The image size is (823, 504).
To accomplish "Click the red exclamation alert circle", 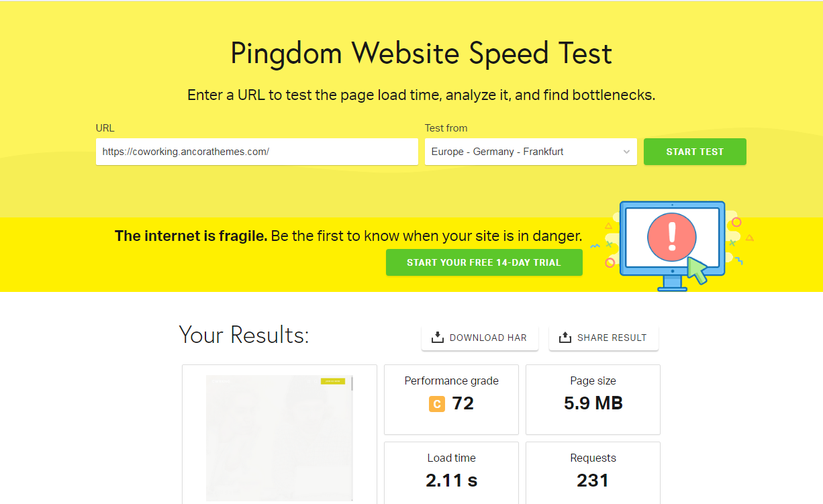I will pos(672,238).
